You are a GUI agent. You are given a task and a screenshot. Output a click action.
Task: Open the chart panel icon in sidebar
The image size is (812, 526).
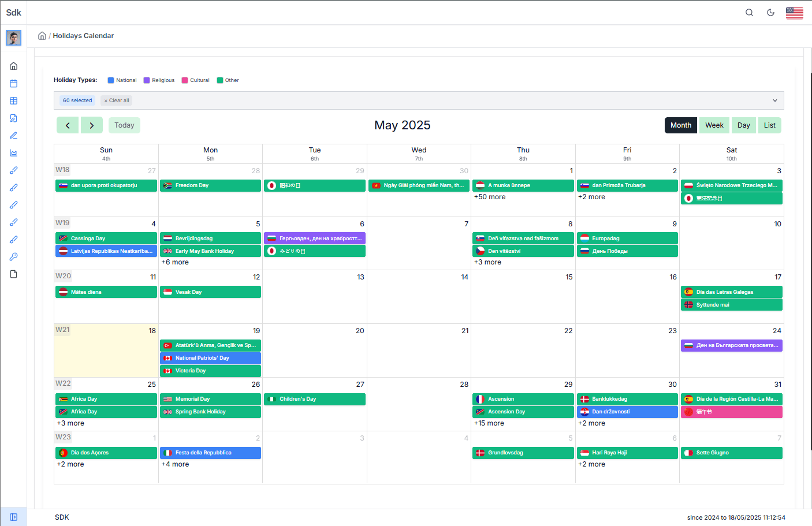(x=13, y=152)
